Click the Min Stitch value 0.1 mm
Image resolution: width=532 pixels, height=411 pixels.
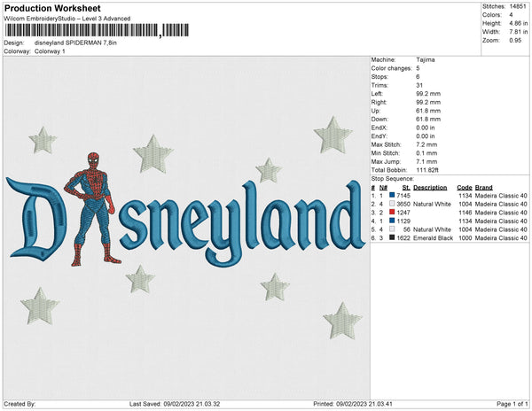[426, 153]
